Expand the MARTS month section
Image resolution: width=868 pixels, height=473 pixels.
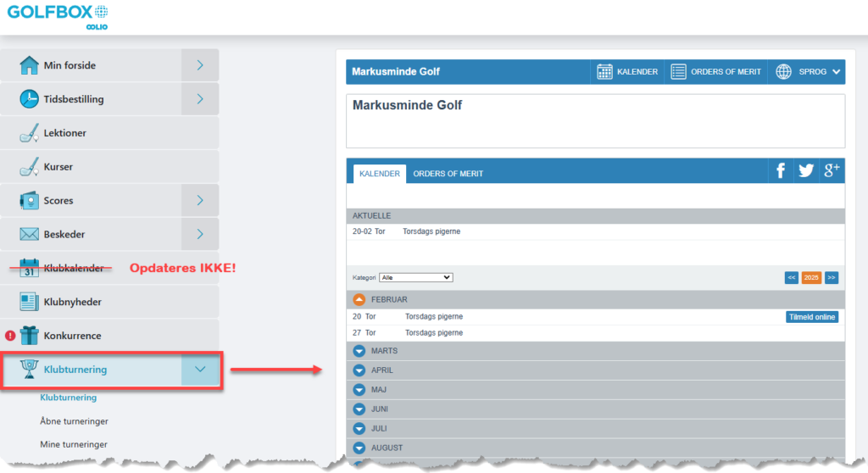(x=359, y=351)
